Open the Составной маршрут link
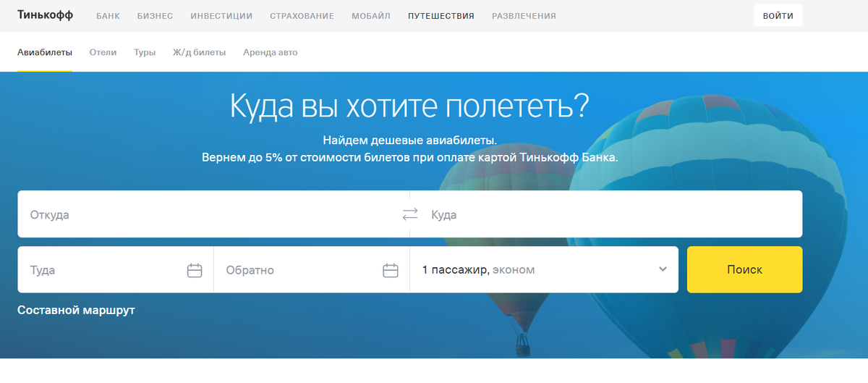Image resolution: width=868 pixels, height=383 pixels. 76,310
